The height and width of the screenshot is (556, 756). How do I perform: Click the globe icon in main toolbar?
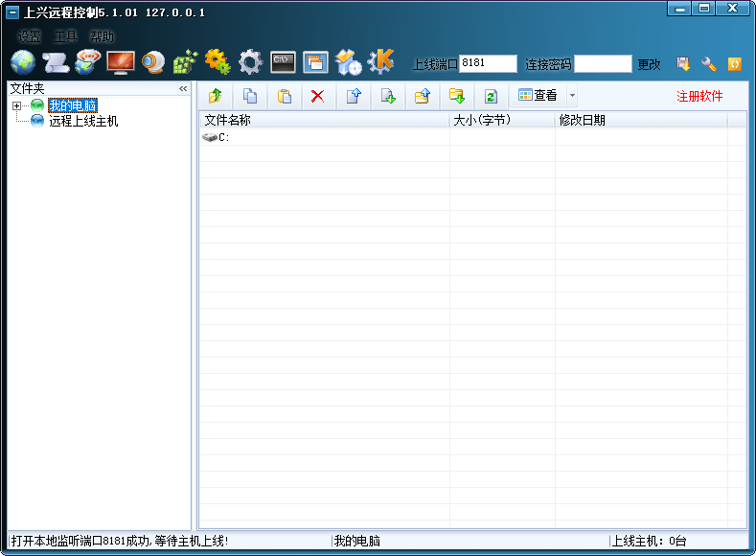[x=23, y=62]
